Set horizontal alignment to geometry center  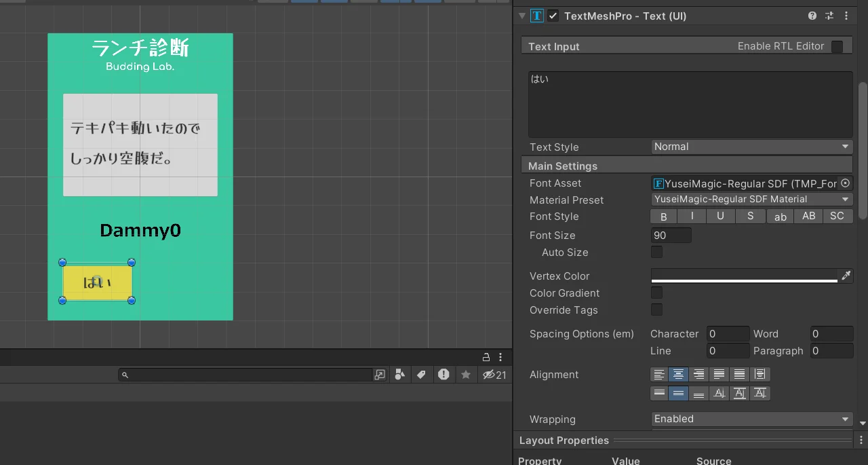click(x=760, y=374)
